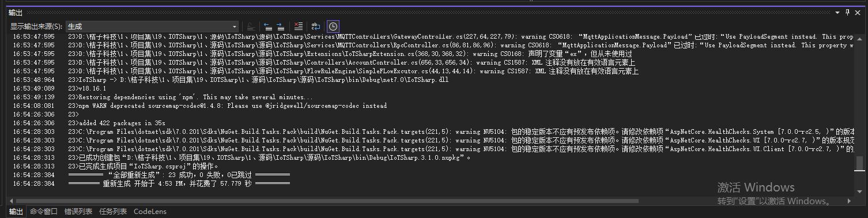868x218 pixels.
Task: Click the NU5104 warning for HealthChecks.System
Action: click(x=461, y=131)
